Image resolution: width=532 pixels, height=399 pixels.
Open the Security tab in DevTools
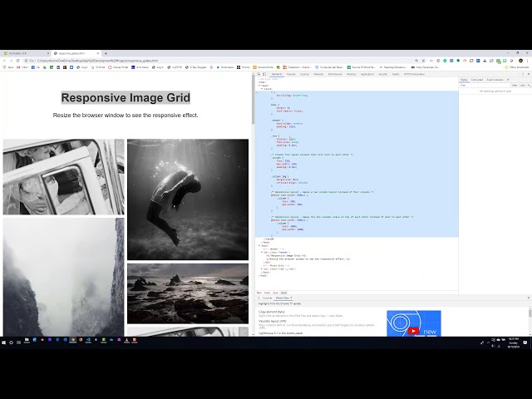[382, 74]
